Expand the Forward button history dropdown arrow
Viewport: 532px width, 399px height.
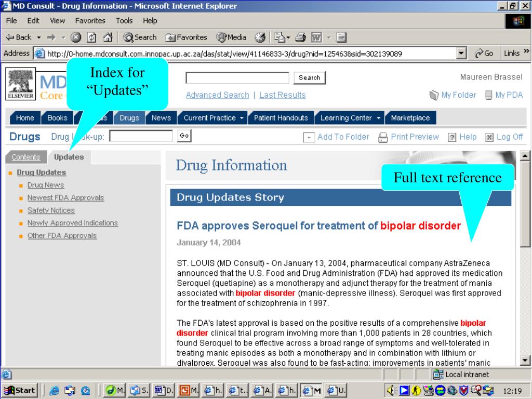(63, 37)
